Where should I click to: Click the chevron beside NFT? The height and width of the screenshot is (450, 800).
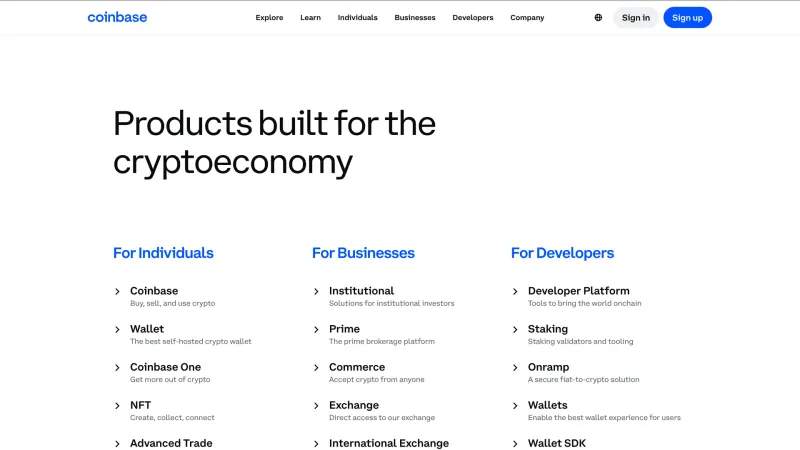[x=117, y=406]
